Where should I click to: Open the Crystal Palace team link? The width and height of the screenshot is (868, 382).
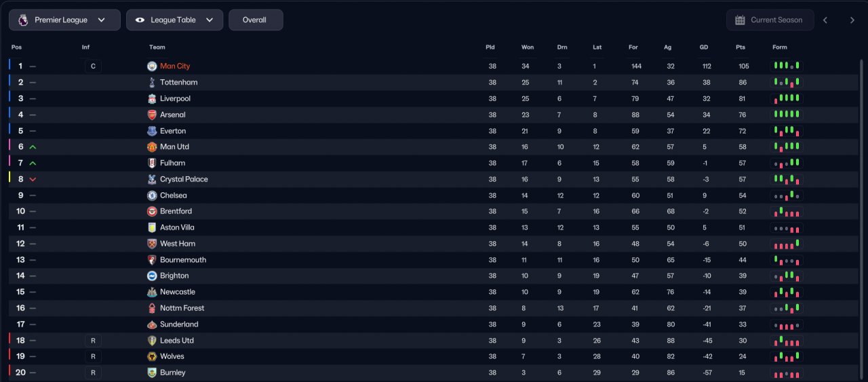[x=184, y=179]
